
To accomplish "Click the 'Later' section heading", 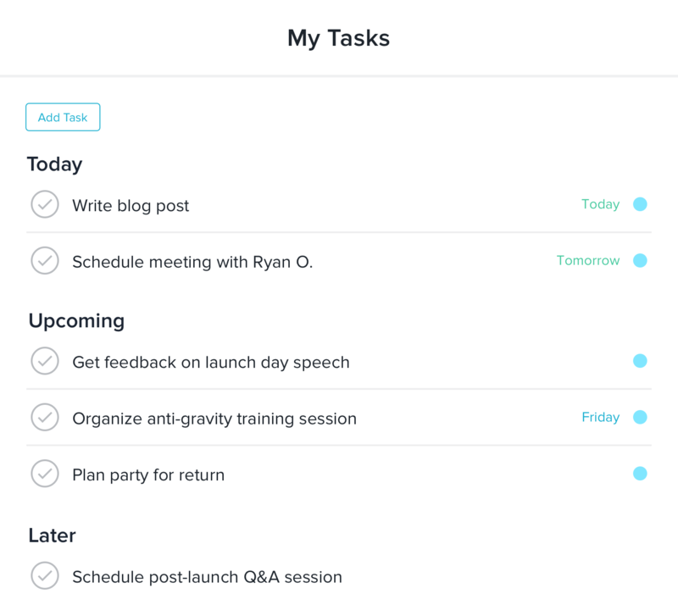I will click(52, 536).
